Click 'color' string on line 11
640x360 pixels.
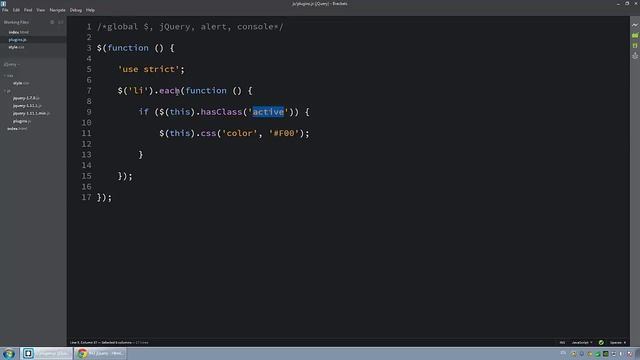[x=240, y=133]
